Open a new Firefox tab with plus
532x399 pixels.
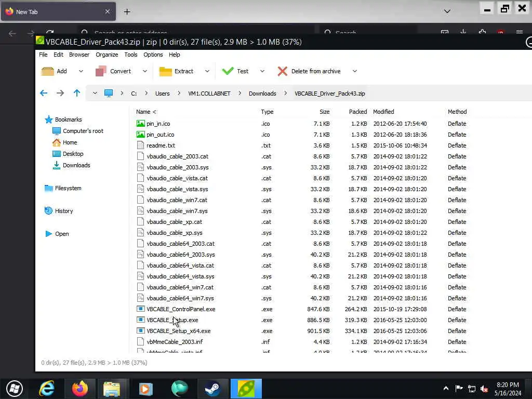coord(127,12)
